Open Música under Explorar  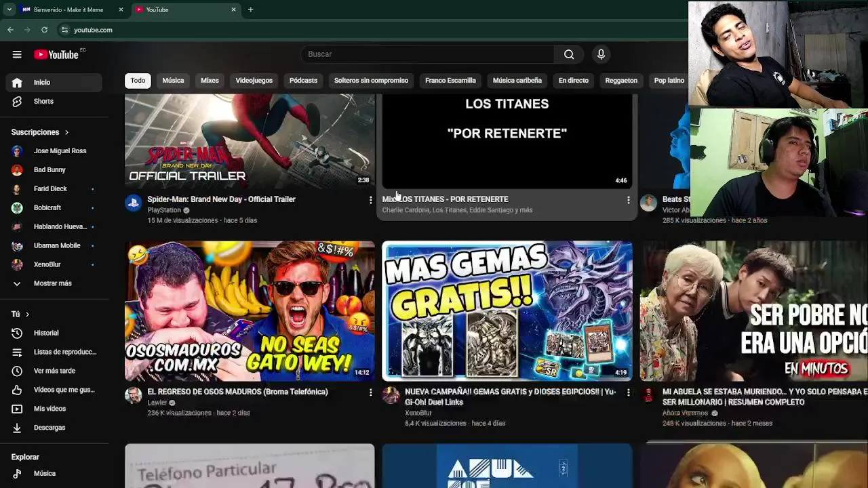54,473
